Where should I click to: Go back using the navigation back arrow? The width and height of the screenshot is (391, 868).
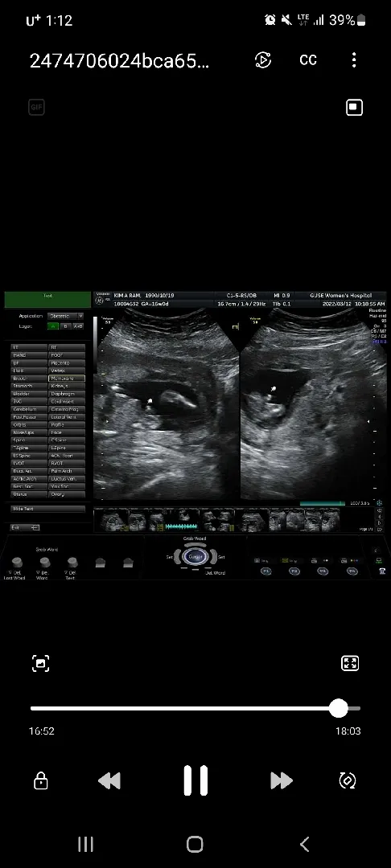(304, 844)
